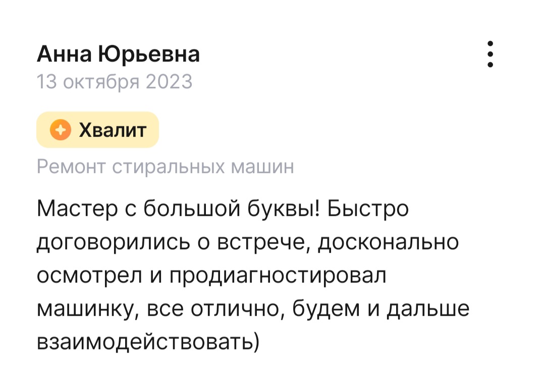Click the review line starting with Мастер
545x392 pixels.
coord(223,209)
